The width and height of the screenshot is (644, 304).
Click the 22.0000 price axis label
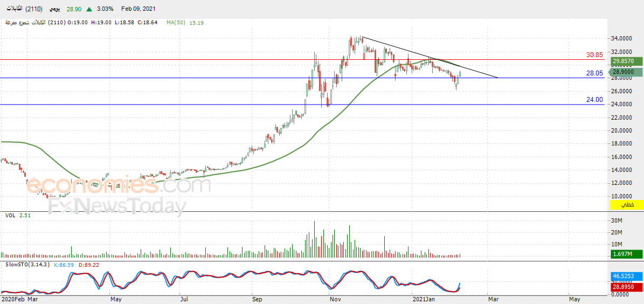tap(621, 118)
